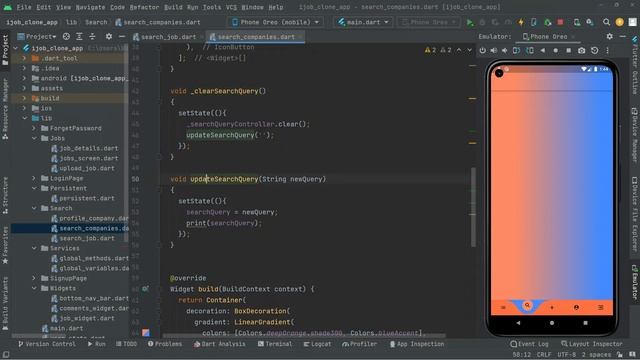Select search_companies.dart editor tab
This screenshot has width=640, height=360.
pyautogui.click(x=256, y=37)
